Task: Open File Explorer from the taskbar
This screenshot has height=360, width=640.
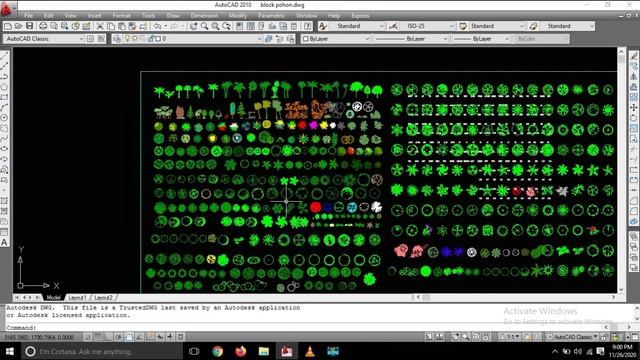Action: [264, 351]
